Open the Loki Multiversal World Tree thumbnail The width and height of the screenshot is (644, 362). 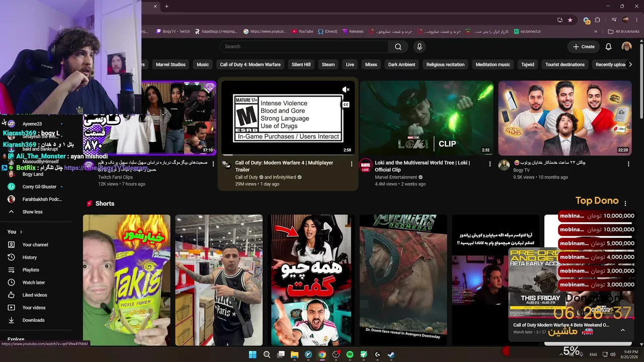pos(427,118)
